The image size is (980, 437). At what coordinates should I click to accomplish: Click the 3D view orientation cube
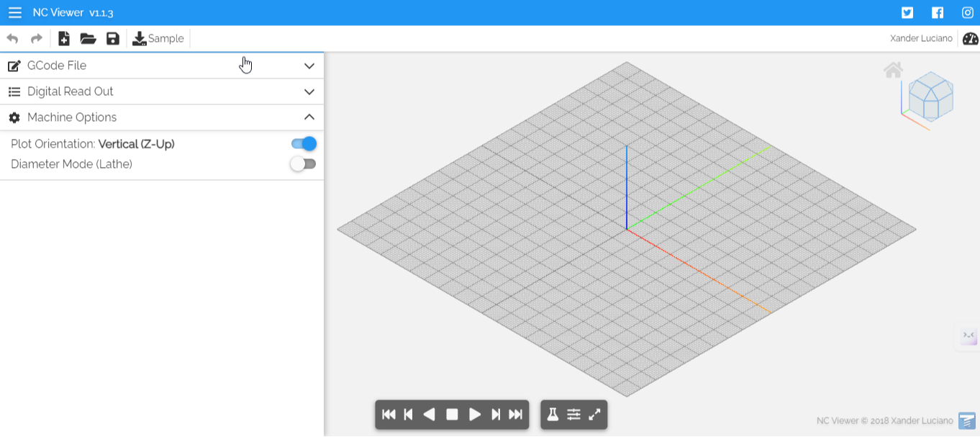pos(930,96)
